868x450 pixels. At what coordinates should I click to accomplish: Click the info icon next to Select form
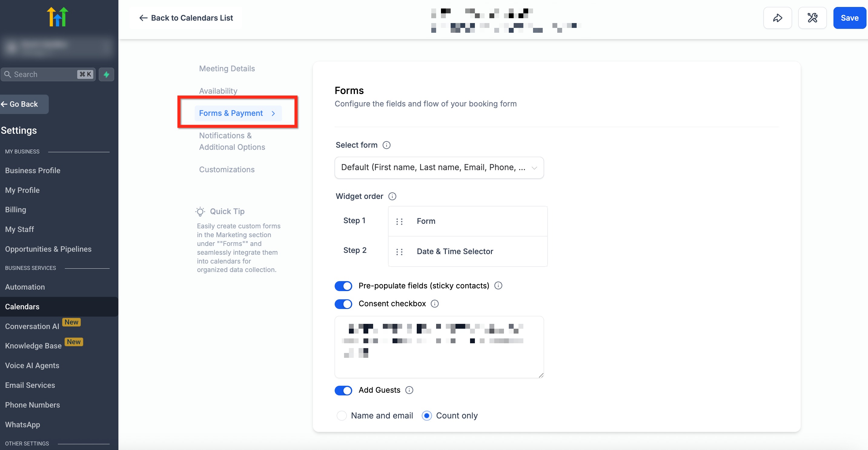coord(386,145)
